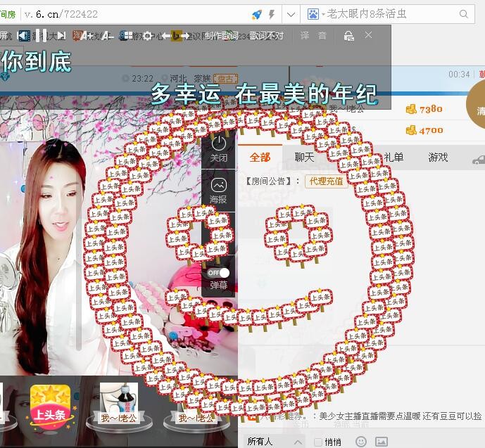Viewport: 485px width, 448px height.
Task: Check the 悄悄 whisper checkbox
Action: tap(318, 442)
